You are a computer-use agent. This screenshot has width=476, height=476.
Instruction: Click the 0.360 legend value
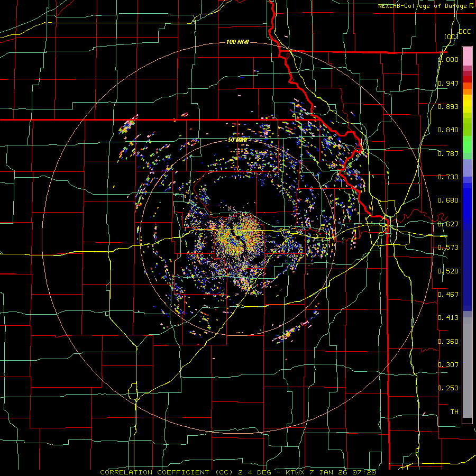(448, 342)
